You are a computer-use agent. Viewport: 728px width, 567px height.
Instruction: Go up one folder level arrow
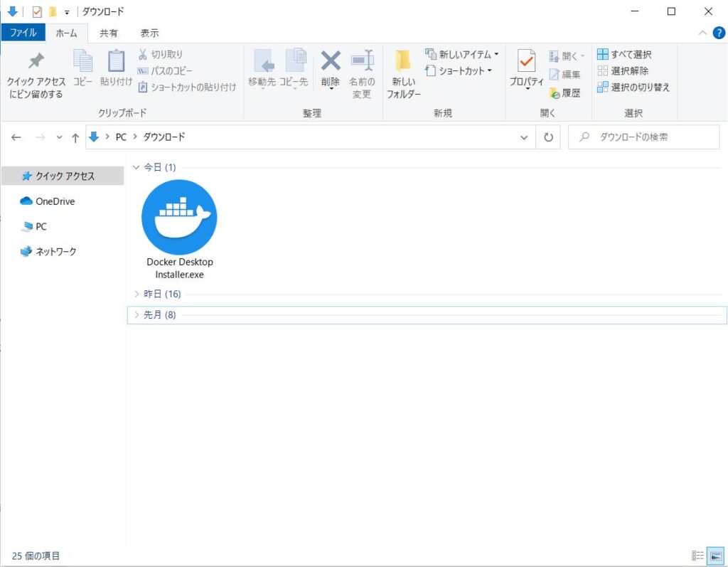coord(75,137)
